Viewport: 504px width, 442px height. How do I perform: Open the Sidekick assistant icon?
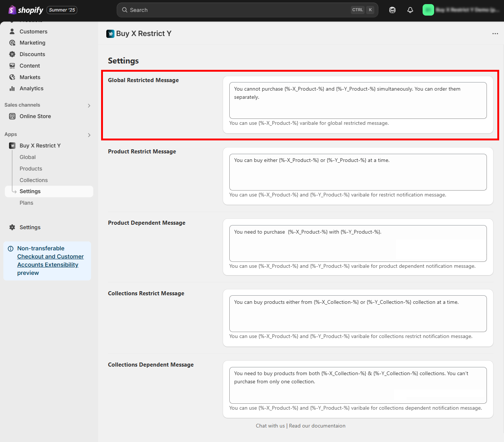tap(392, 10)
